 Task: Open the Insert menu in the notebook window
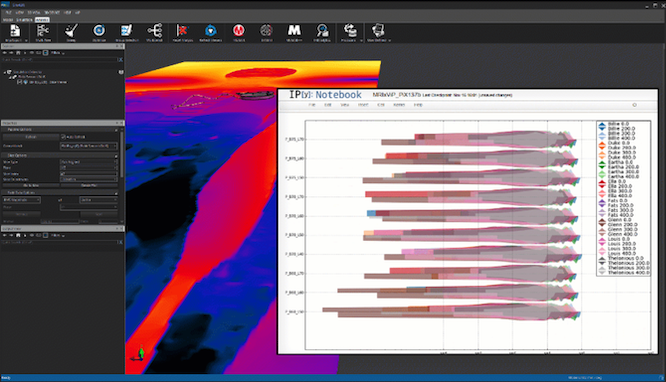tap(363, 105)
